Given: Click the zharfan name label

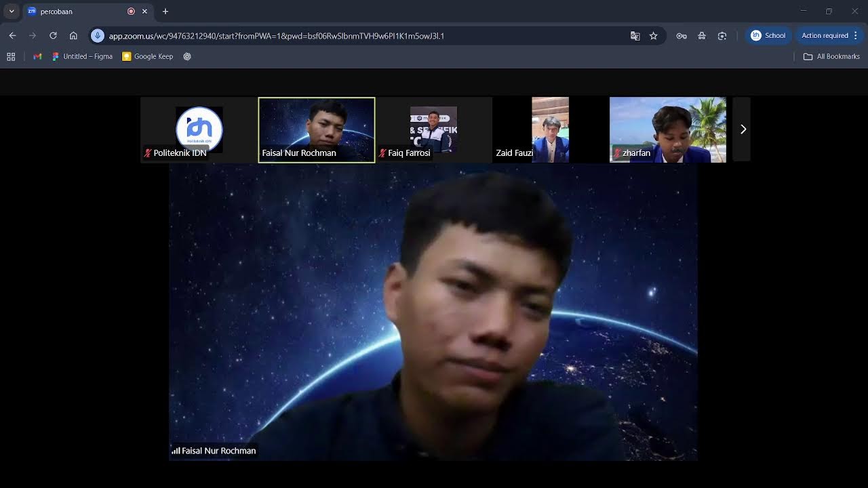Looking at the screenshot, I should coord(636,153).
